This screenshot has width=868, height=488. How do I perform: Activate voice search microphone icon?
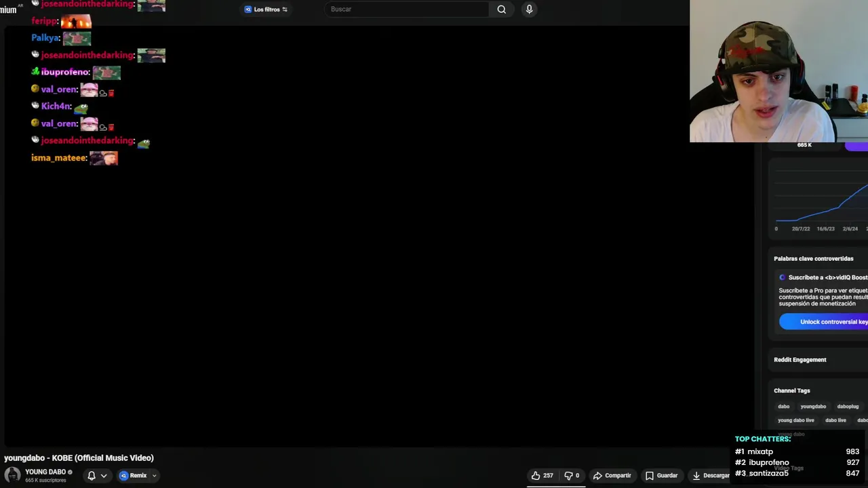pyautogui.click(x=529, y=9)
